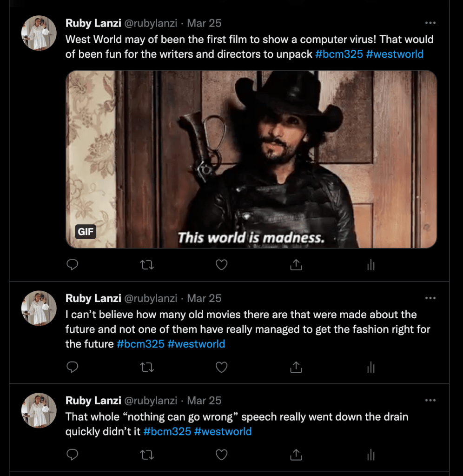Open #westworld hashtag in the first tweet
463x476 pixels.
395,54
